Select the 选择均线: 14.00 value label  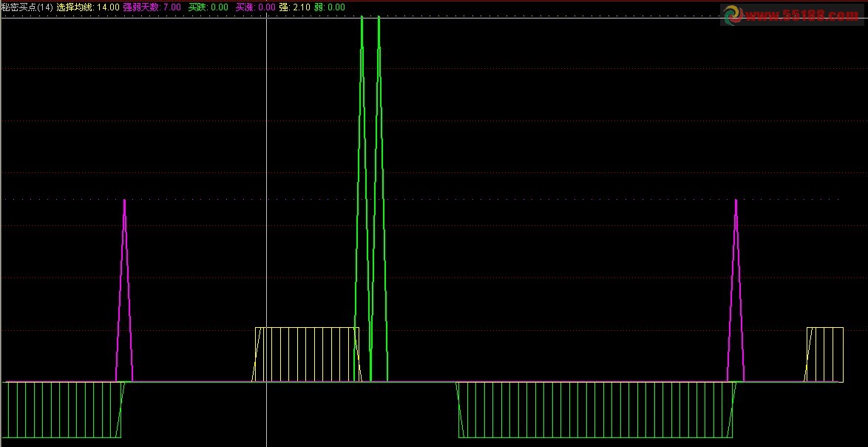[87, 7]
